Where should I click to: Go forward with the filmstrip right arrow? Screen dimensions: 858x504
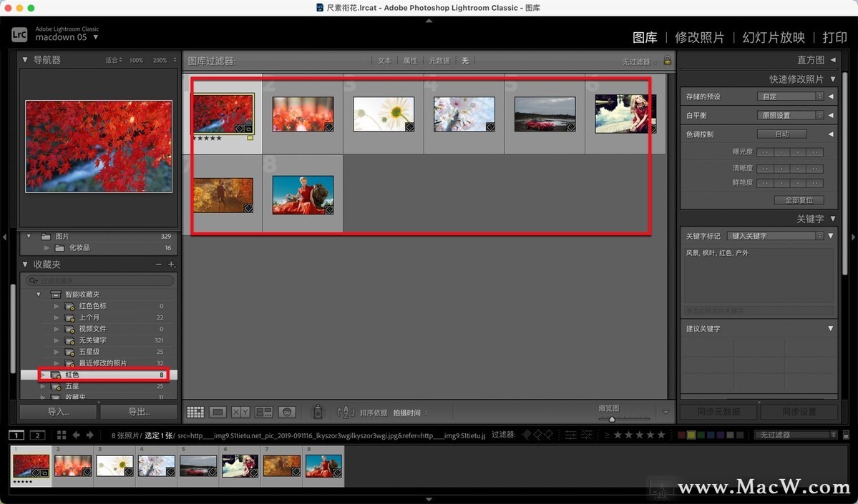pyautogui.click(x=89, y=435)
